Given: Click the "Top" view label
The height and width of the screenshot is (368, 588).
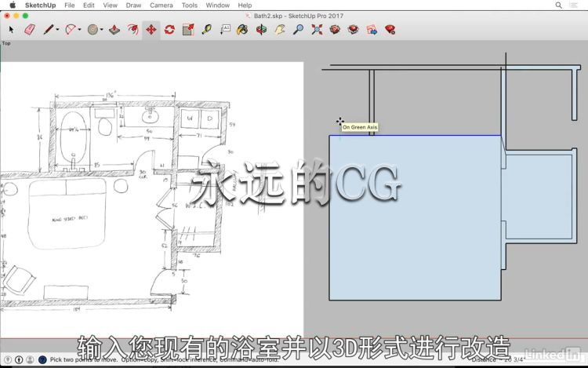Looking at the screenshot, I should [x=6, y=43].
